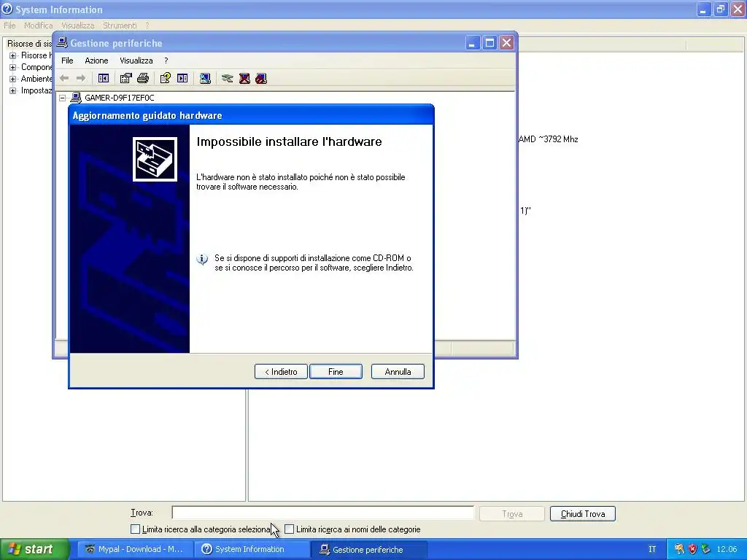The width and height of the screenshot is (747, 560).
Task: Toggle the console tree pane icon
Action: [104, 78]
